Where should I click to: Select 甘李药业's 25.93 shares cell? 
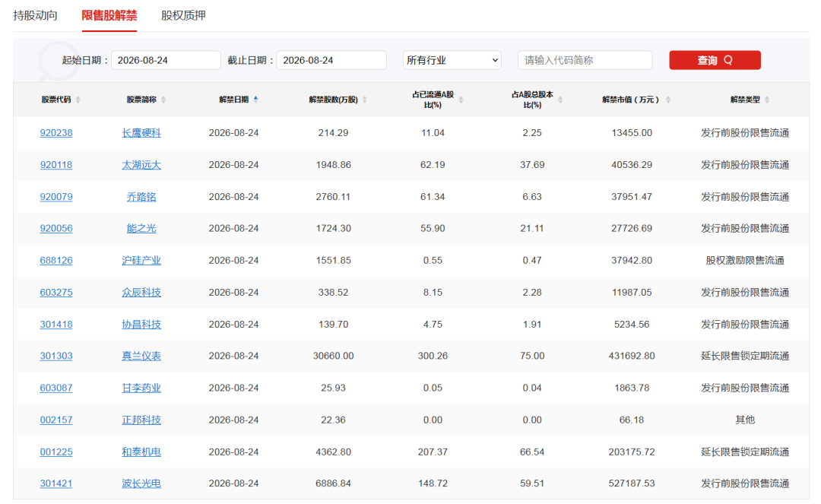click(x=333, y=388)
